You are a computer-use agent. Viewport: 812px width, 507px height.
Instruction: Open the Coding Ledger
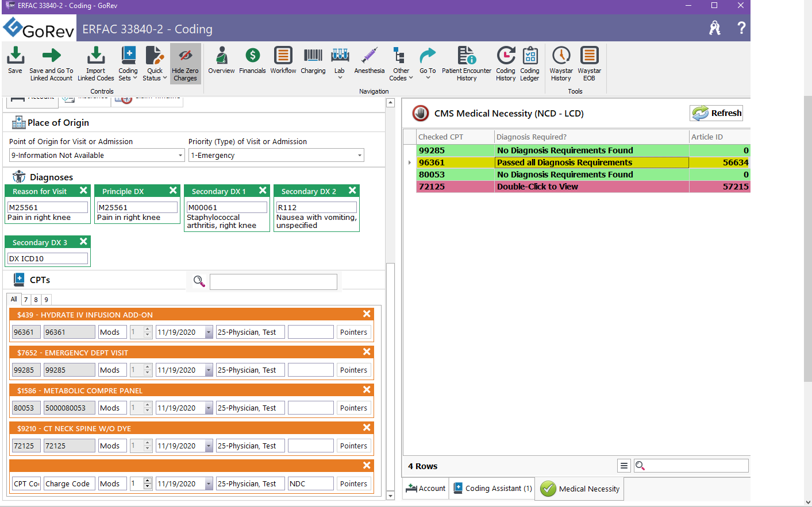click(530, 63)
